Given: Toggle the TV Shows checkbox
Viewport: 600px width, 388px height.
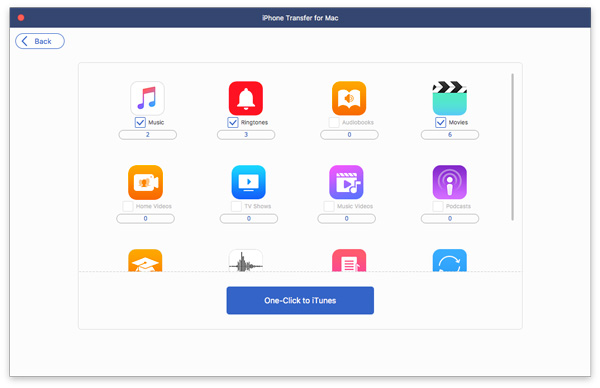Looking at the screenshot, I should coord(236,206).
